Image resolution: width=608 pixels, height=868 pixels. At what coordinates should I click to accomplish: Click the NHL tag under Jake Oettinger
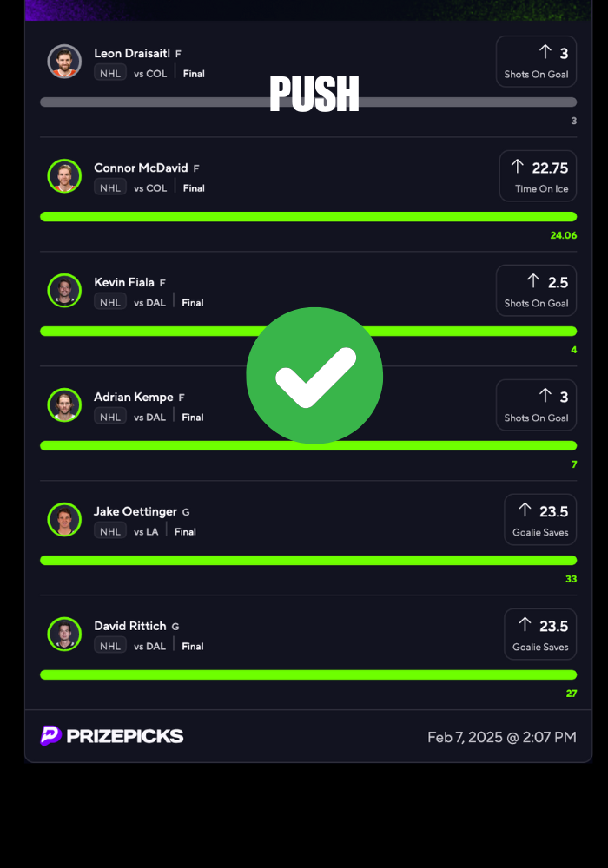click(110, 531)
